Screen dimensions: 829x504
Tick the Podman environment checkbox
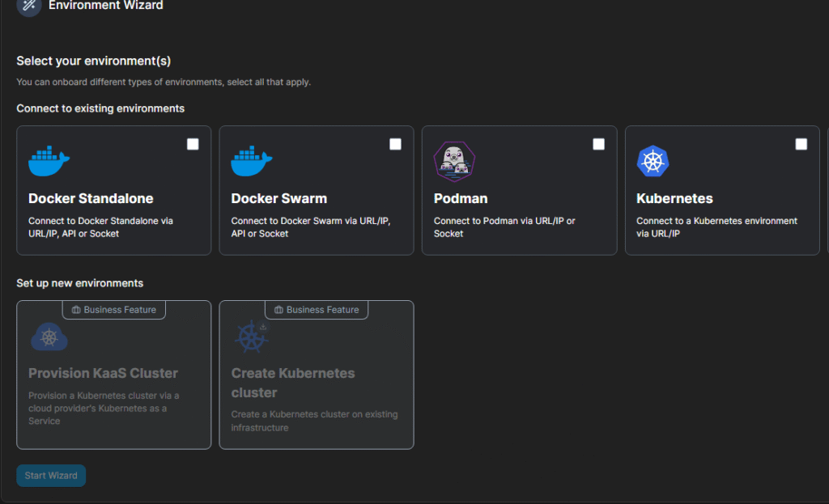coord(598,144)
